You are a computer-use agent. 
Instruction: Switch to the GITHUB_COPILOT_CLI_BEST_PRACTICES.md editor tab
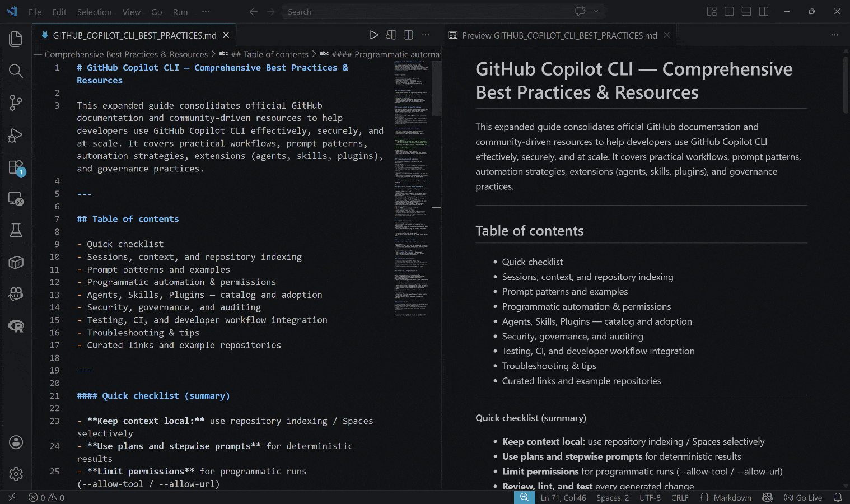coord(134,35)
